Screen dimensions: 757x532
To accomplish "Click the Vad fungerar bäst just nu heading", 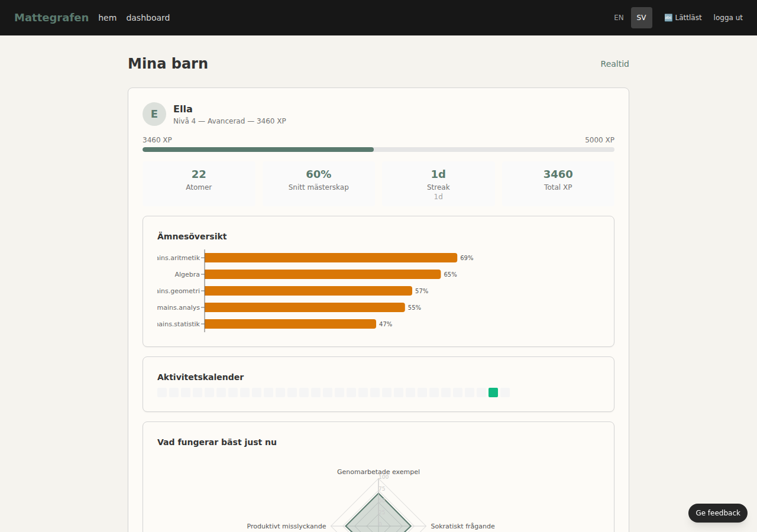I will (217, 442).
